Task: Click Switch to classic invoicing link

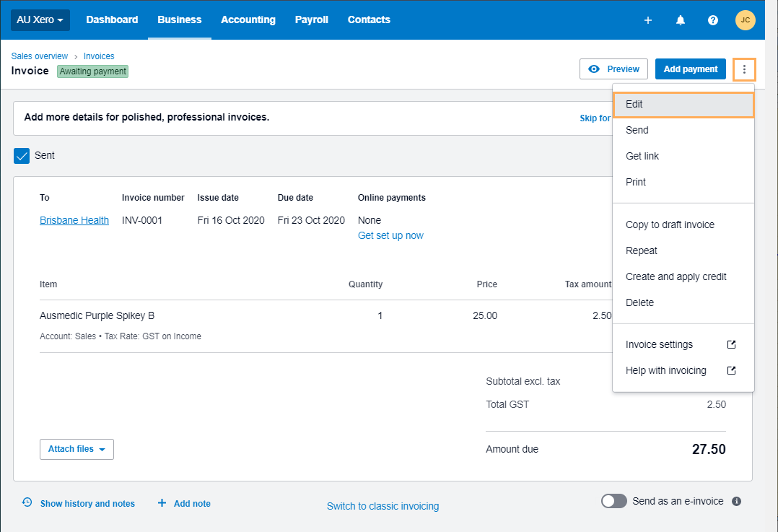Action: coord(383,506)
